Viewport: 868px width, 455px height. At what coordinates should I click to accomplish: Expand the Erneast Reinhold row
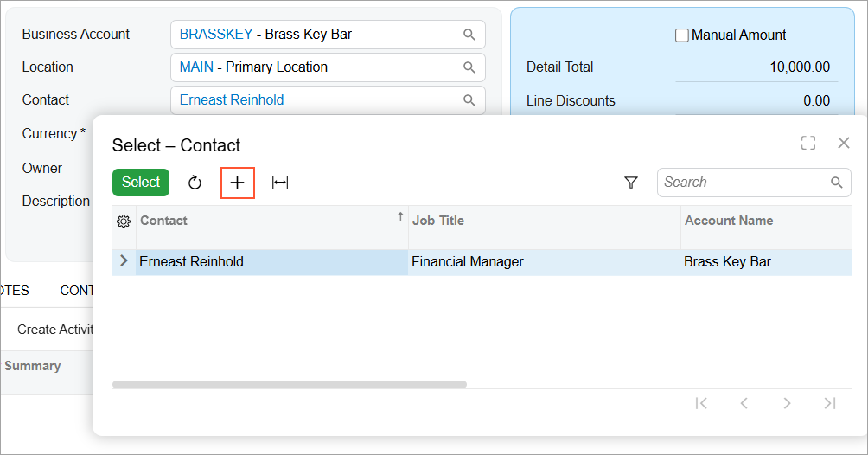(x=124, y=261)
